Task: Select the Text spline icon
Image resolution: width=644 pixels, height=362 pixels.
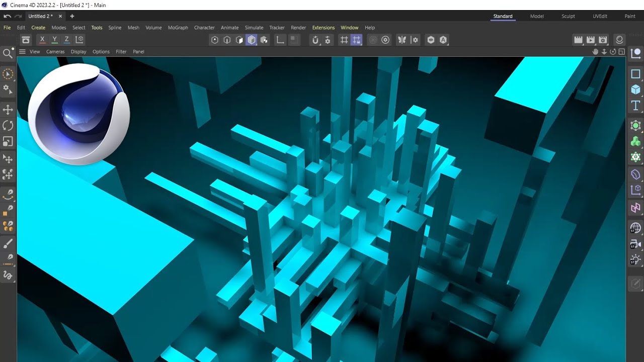Action: pyautogui.click(x=636, y=106)
